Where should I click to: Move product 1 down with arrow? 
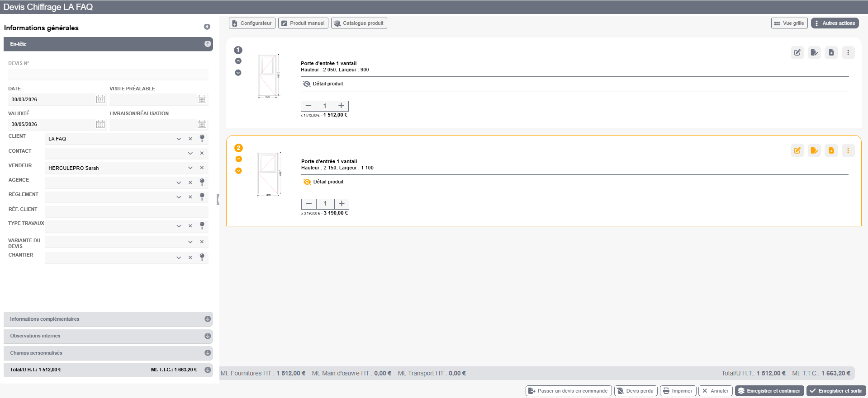tap(238, 73)
